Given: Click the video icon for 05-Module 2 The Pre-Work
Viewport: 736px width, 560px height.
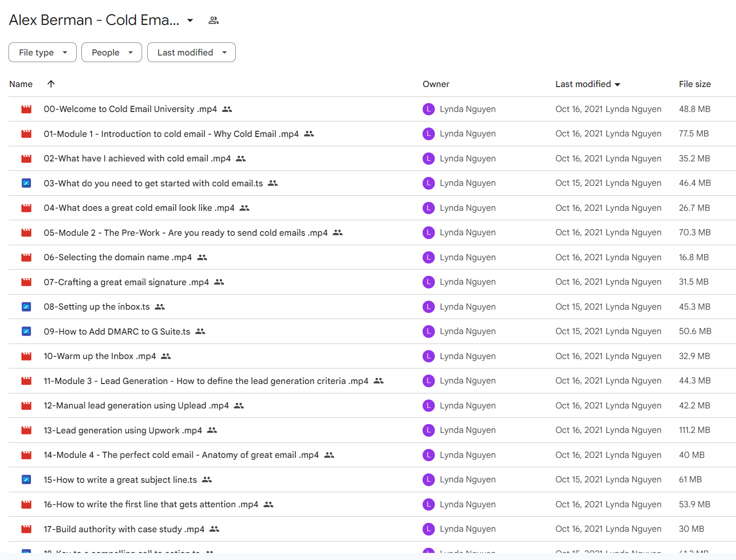Looking at the screenshot, I should pos(26,232).
